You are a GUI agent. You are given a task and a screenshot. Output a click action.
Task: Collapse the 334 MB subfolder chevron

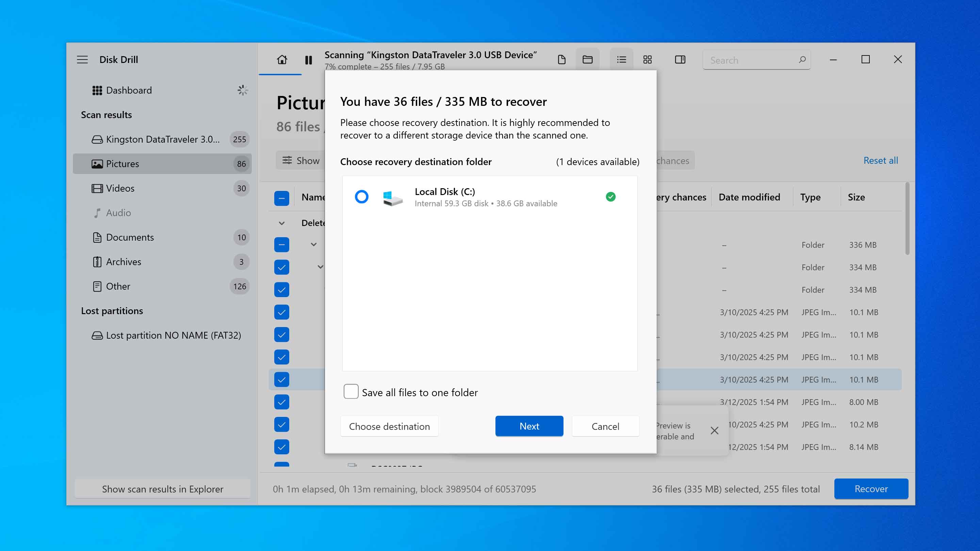(x=320, y=267)
